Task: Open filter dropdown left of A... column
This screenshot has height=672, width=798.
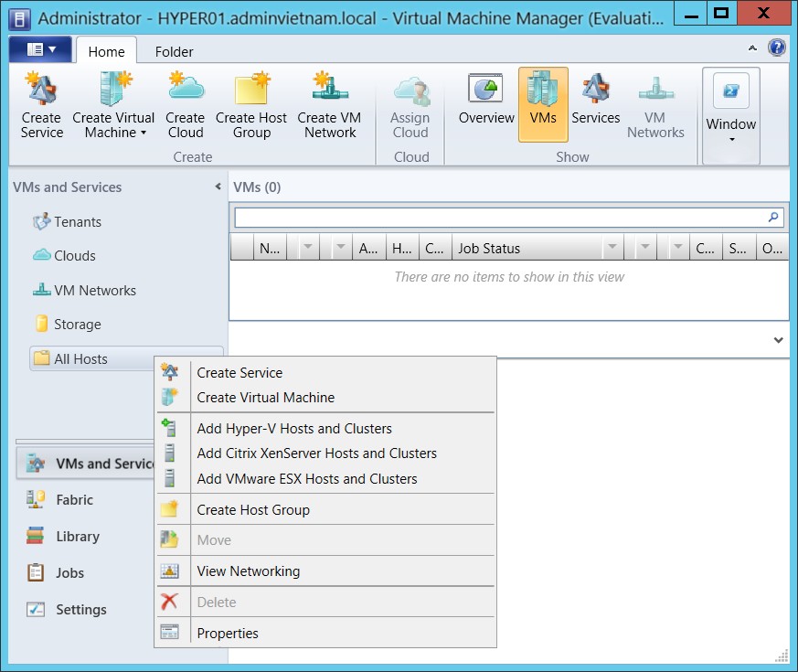Action: point(340,248)
